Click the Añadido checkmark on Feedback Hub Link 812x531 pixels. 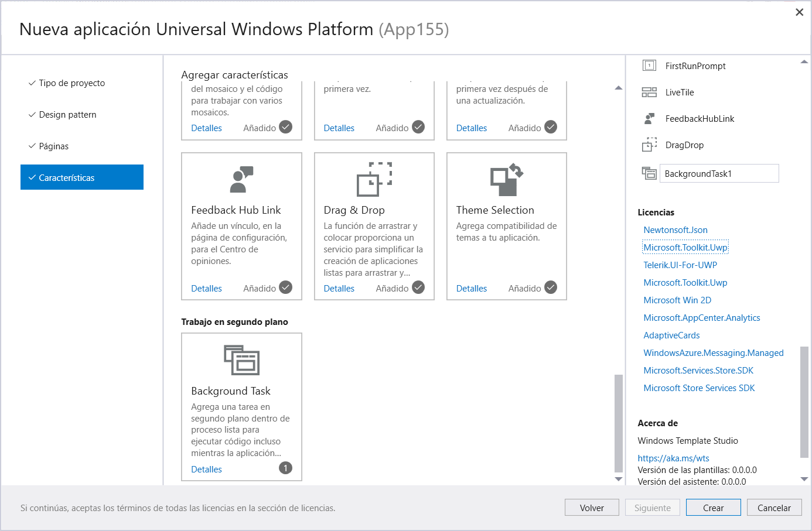click(285, 287)
